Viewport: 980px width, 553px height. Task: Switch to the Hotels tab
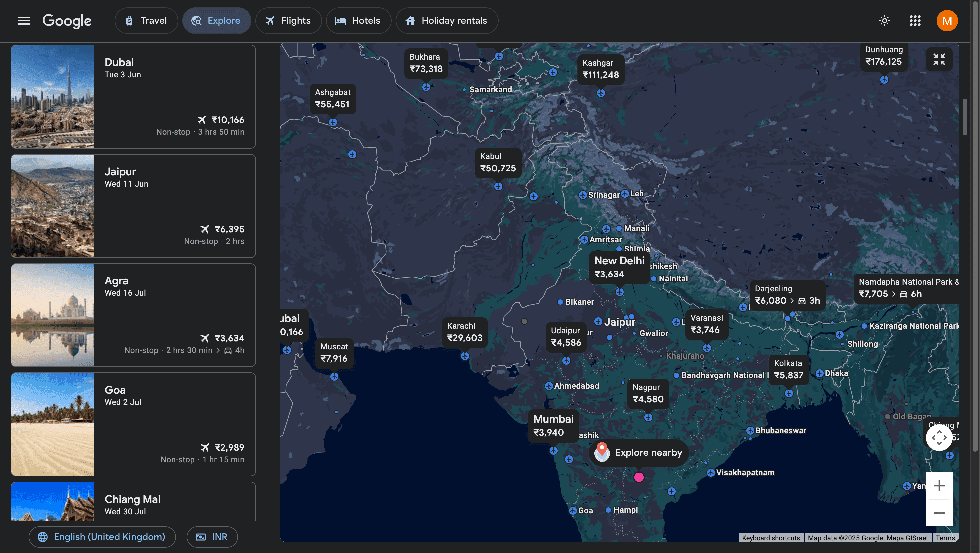pyautogui.click(x=358, y=21)
